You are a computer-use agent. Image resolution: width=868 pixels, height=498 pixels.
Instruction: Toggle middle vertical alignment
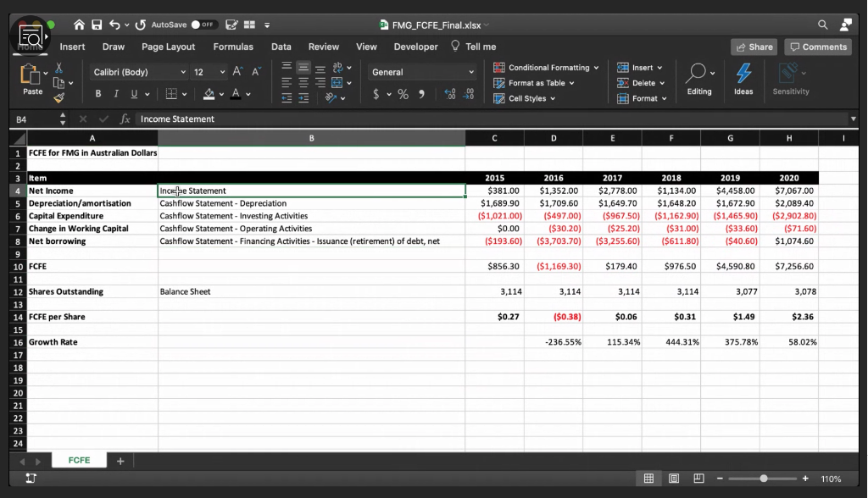303,68
